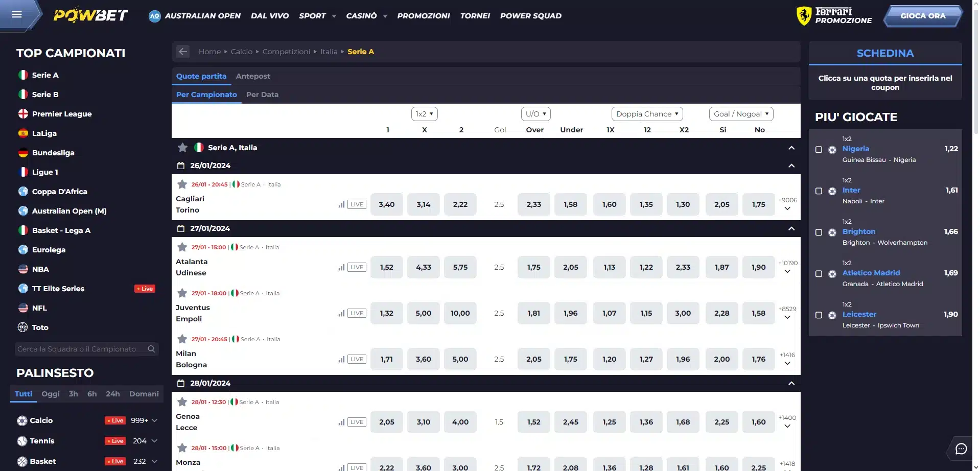Click the Powbet logo
The height and width of the screenshot is (471, 980).
90,15
